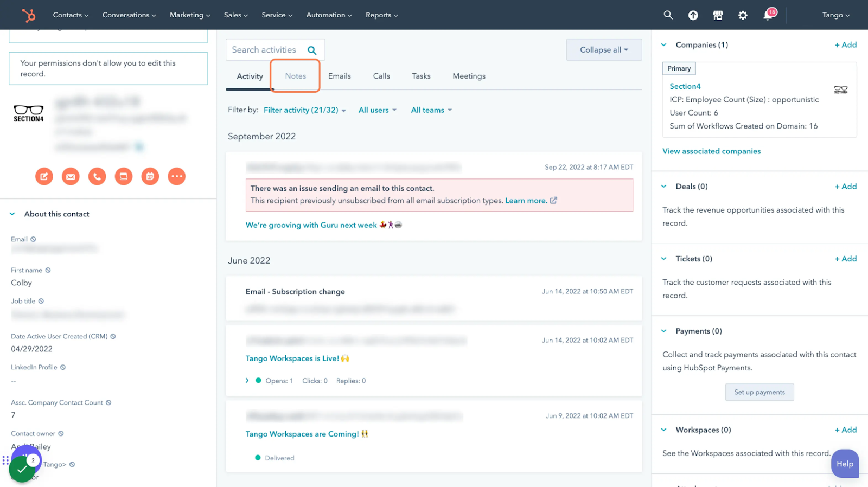The height and width of the screenshot is (487, 868).
Task: Collapse the Tickets (0) section
Action: (664, 259)
